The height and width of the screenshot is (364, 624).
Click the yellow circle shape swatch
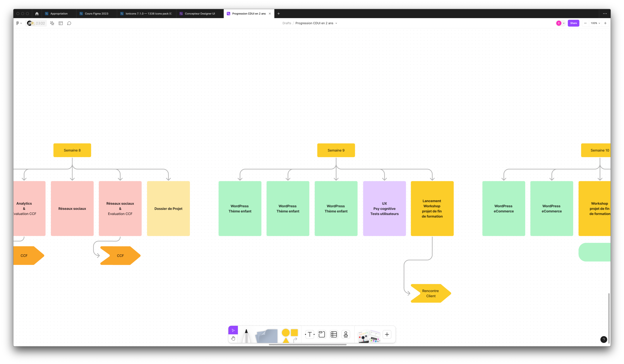point(286,332)
